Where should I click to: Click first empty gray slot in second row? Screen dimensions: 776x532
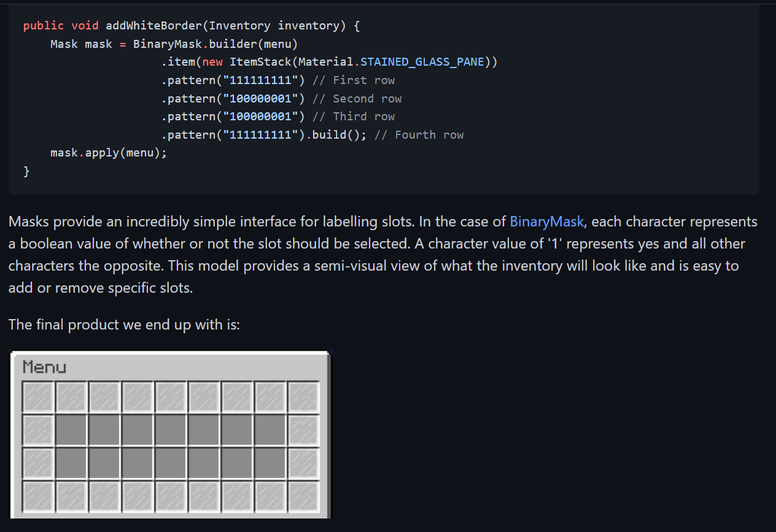pos(71,430)
